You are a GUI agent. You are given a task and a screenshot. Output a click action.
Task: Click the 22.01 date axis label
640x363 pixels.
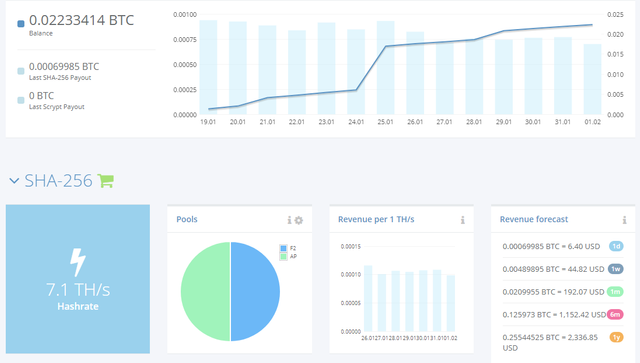[297, 122]
